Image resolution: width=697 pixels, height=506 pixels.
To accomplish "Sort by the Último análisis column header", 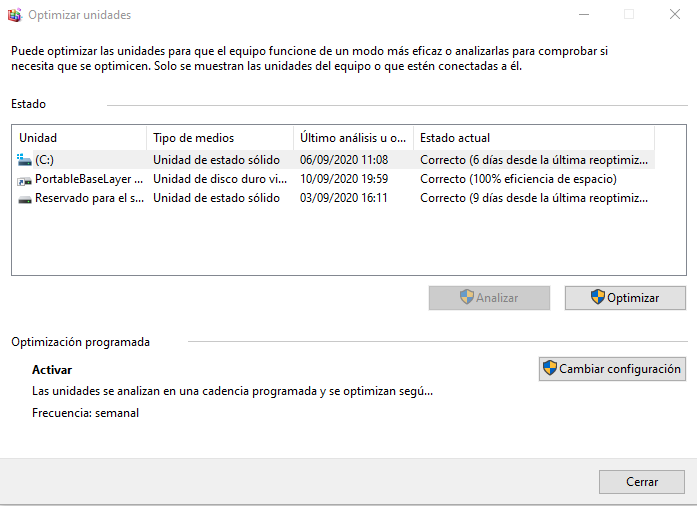I will point(354,138).
